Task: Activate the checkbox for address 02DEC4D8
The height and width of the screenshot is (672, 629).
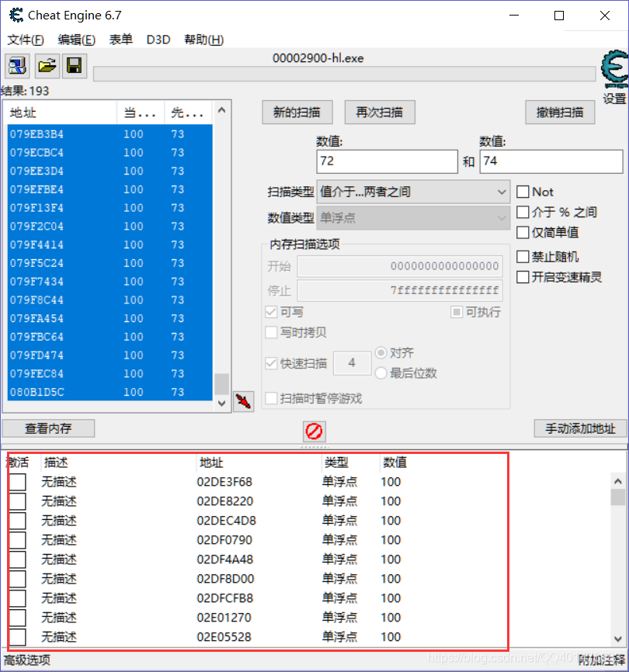Action: tap(18, 521)
